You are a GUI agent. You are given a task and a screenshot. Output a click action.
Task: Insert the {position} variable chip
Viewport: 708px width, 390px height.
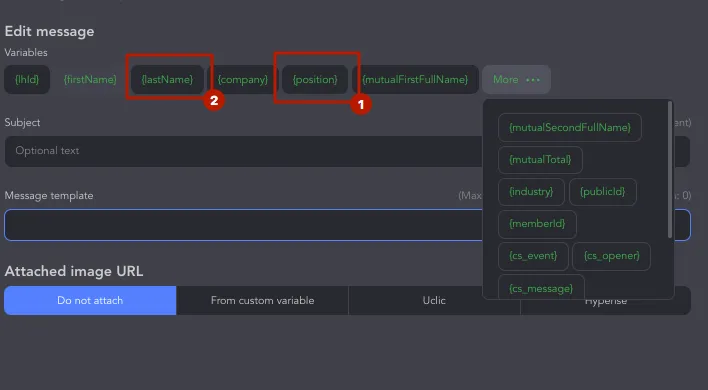click(315, 79)
